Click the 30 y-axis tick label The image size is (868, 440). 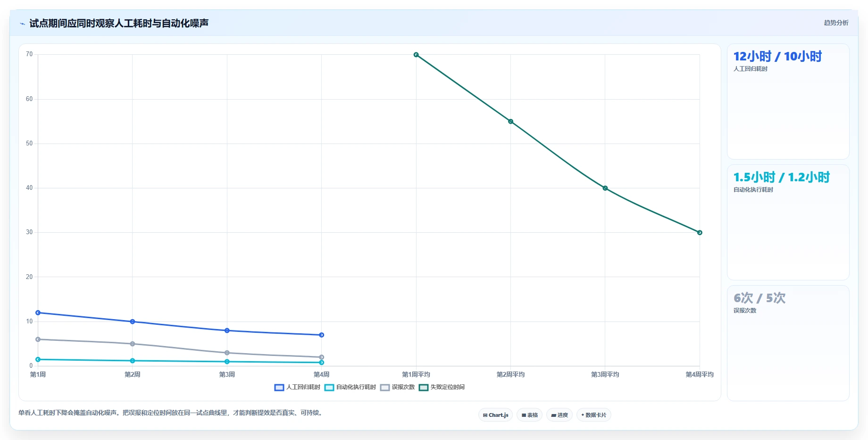[29, 232]
